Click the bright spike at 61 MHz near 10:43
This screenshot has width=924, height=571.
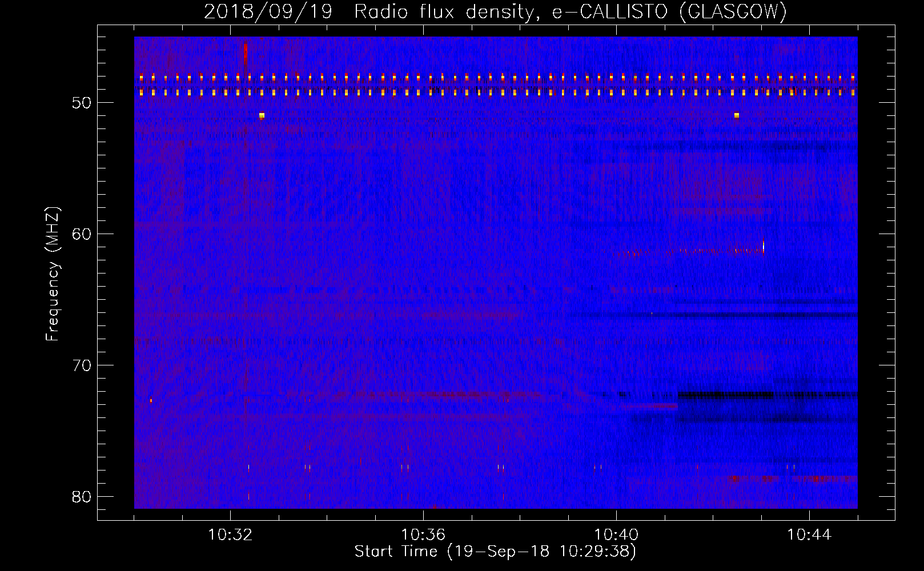tap(763, 246)
